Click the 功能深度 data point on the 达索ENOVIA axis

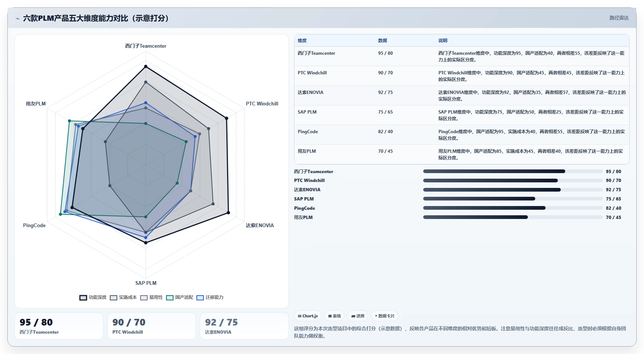[228, 213]
